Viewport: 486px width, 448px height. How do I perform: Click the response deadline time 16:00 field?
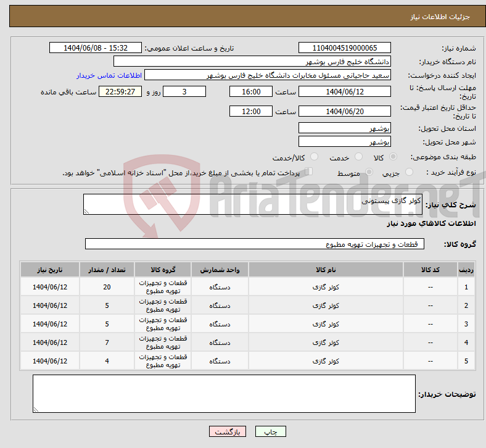(251, 91)
